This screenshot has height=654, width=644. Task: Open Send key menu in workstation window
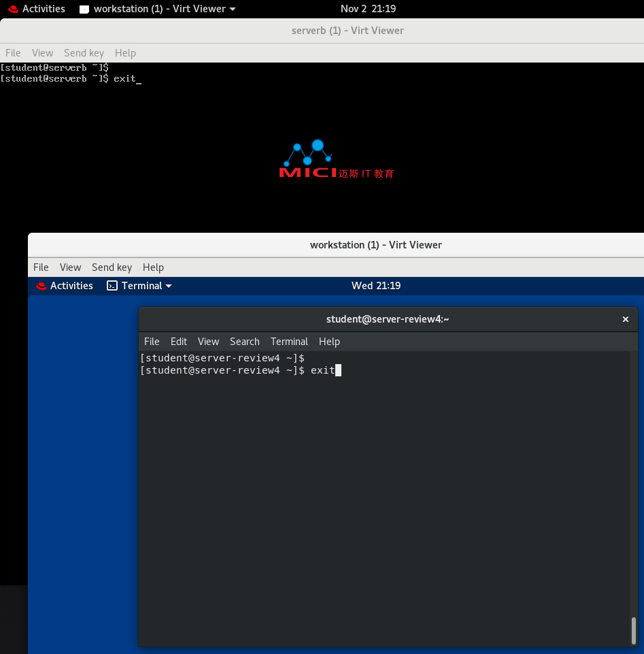click(x=112, y=267)
